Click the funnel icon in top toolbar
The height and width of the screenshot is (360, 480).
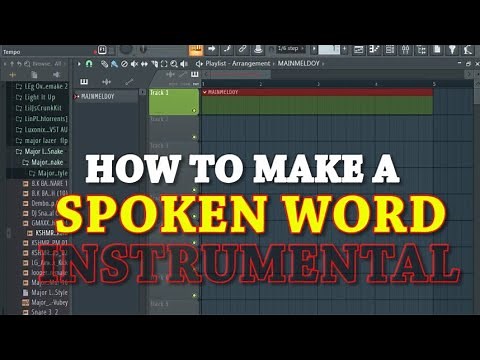[452, 50]
